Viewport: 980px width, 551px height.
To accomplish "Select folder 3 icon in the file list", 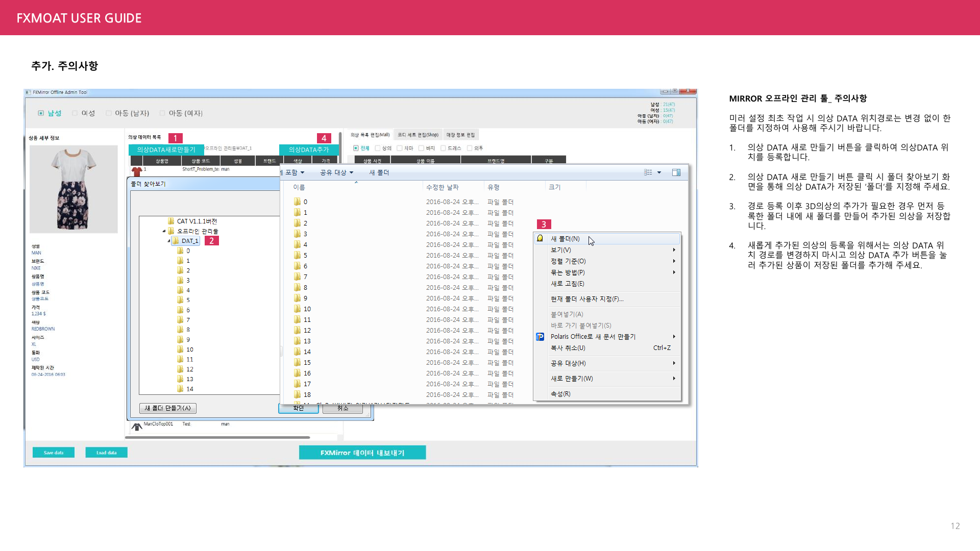I will point(297,234).
